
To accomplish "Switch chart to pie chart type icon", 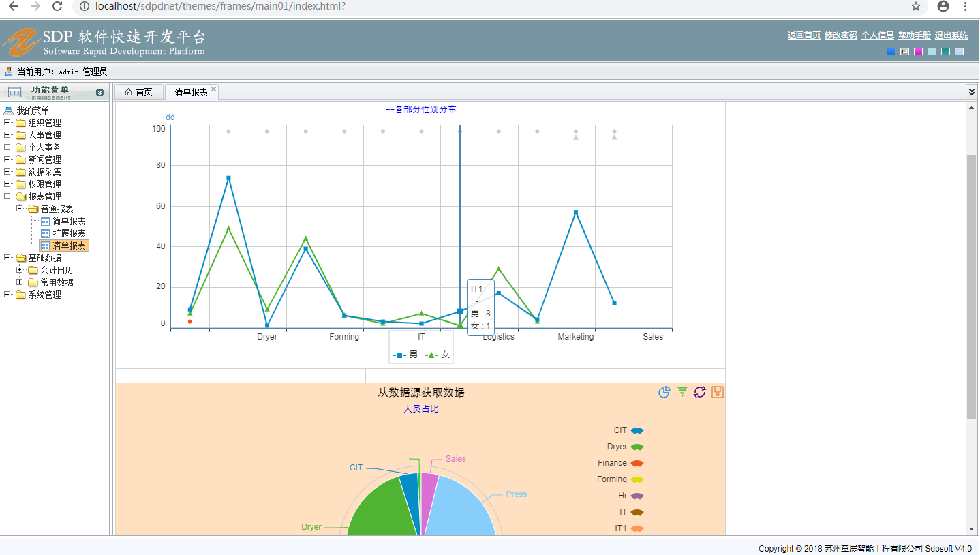I will click(664, 392).
